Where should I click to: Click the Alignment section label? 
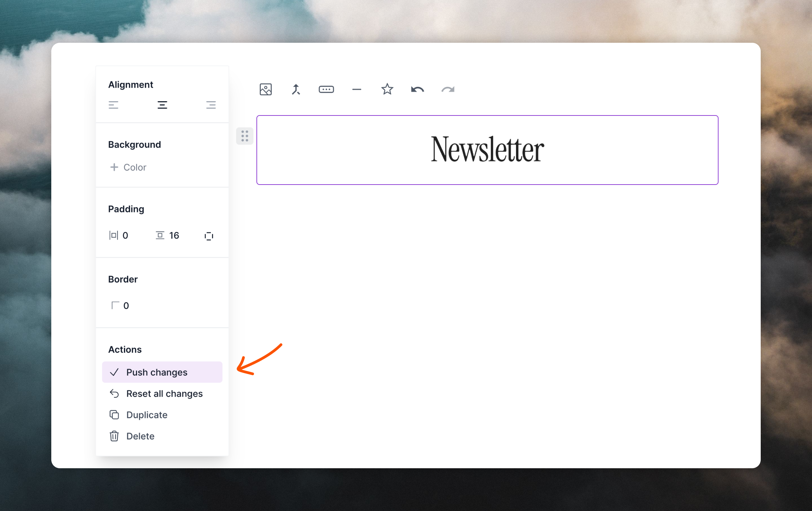coord(131,85)
